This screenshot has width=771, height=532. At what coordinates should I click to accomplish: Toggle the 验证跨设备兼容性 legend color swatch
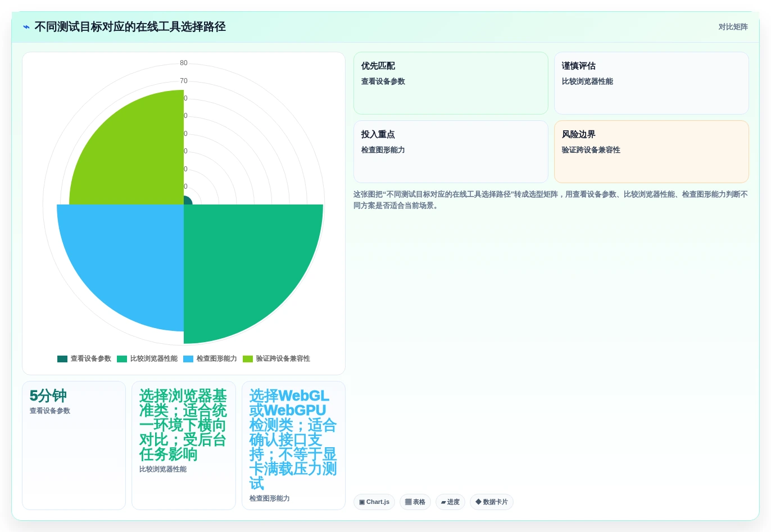tap(248, 359)
